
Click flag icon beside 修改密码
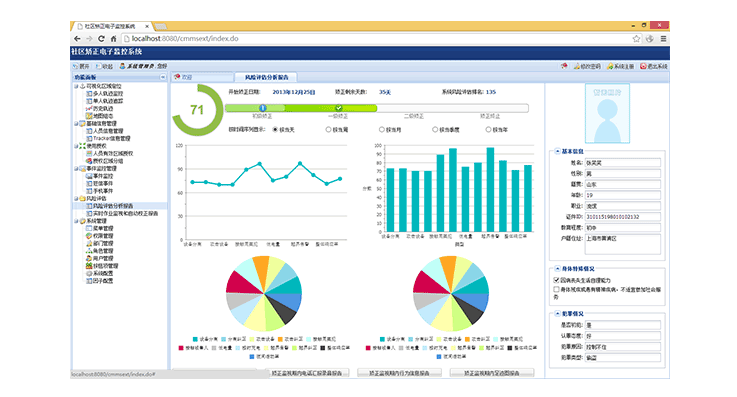tap(564, 66)
